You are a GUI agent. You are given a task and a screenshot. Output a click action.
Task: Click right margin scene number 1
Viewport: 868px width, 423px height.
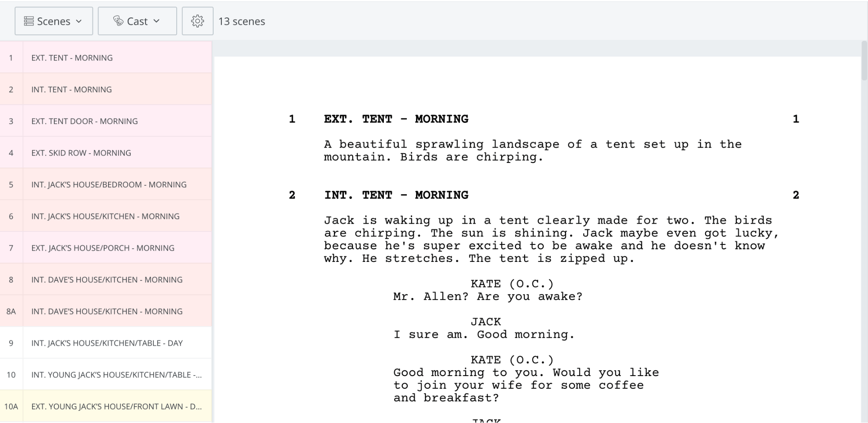[796, 119]
